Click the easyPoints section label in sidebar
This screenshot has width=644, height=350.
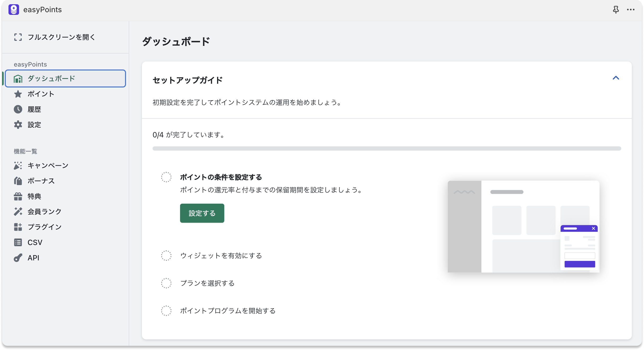pyautogui.click(x=30, y=64)
